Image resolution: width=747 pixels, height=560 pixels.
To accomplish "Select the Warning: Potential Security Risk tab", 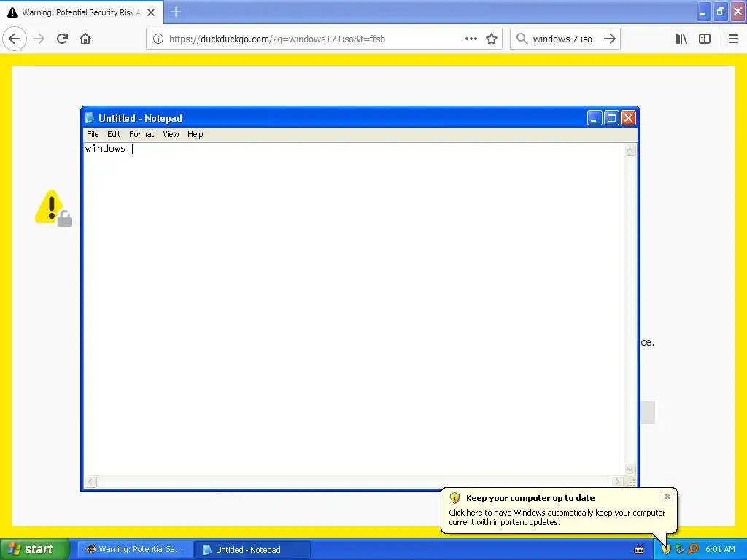I will click(82, 12).
